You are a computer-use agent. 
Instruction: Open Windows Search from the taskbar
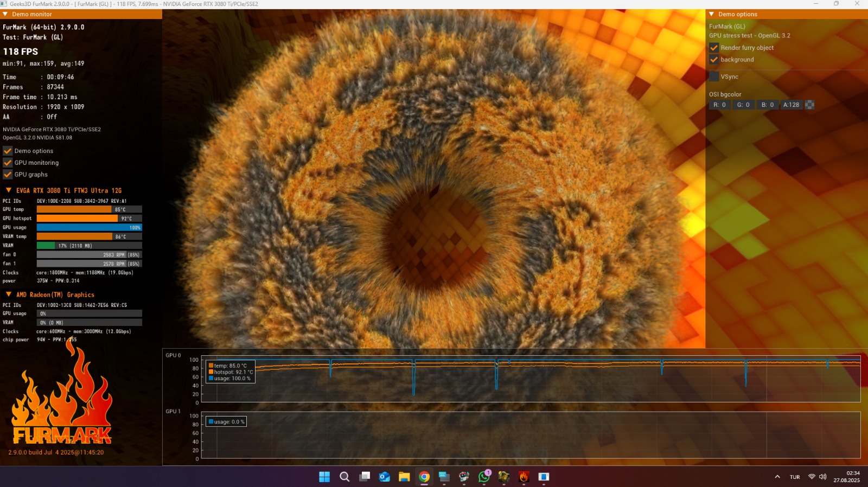pyautogui.click(x=344, y=477)
